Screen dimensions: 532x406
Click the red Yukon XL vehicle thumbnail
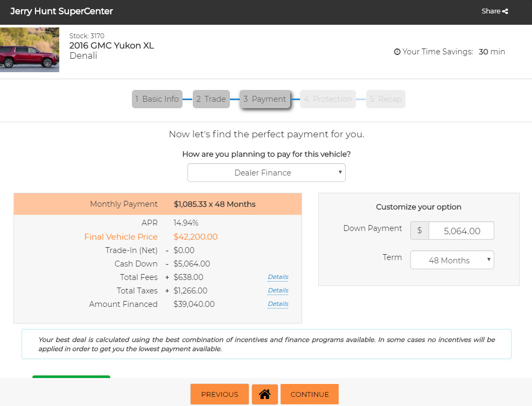point(29,50)
